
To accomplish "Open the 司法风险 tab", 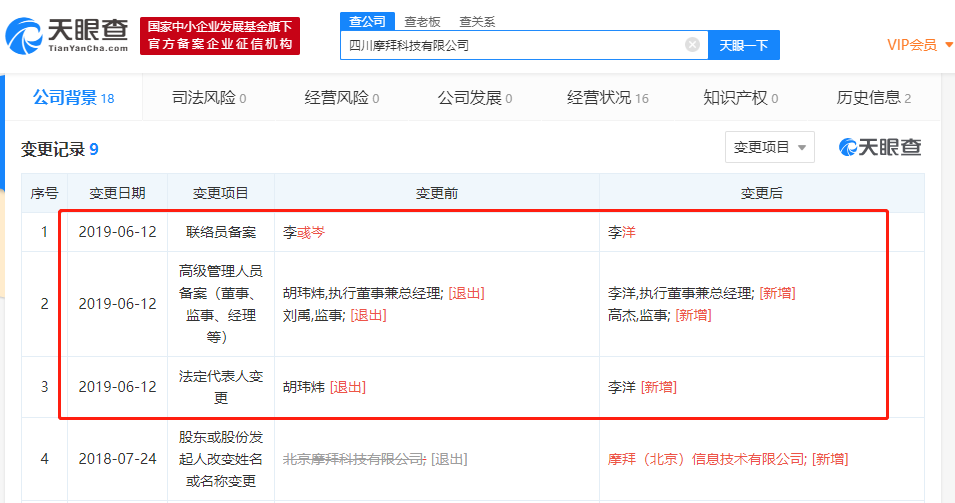I will [209, 97].
